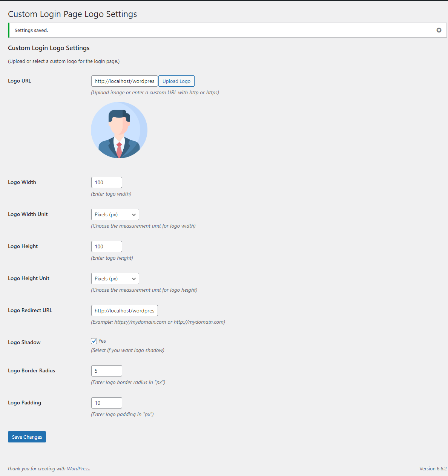448x476 pixels.
Task: Click the chevron on the height unit selector
Action: [134, 278]
